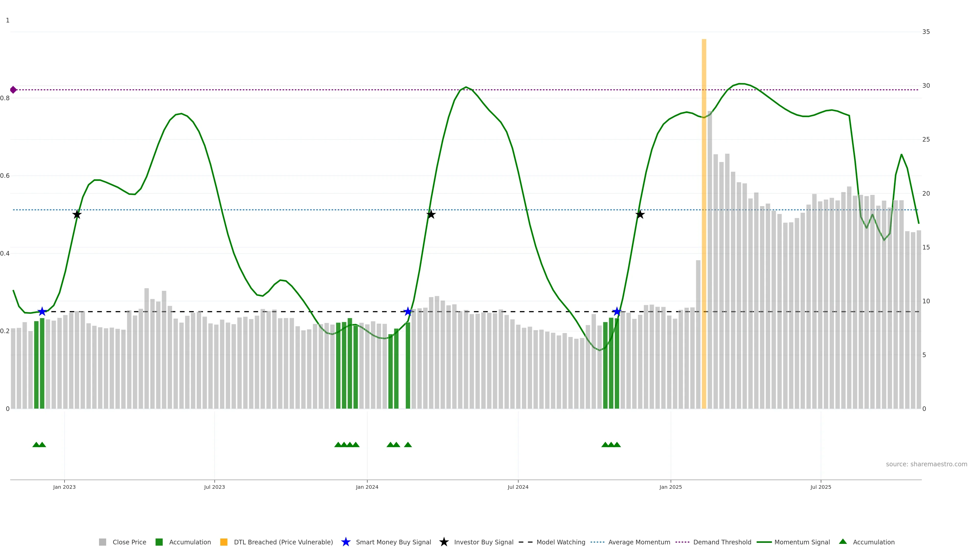Click the black Investor Buy star before Jan 2025
980x551 pixels.
pyautogui.click(x=640, y=215)
